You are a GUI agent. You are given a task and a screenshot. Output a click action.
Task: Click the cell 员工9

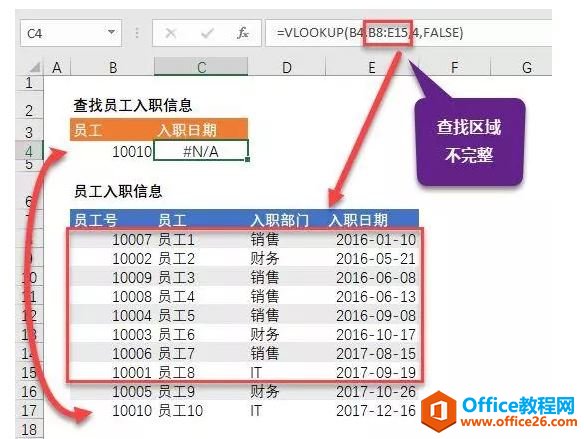pos(176,392)
